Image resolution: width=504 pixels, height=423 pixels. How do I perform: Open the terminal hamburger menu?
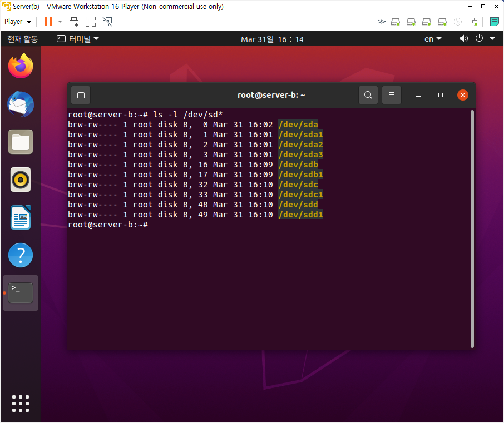click(x=392, y=95)
